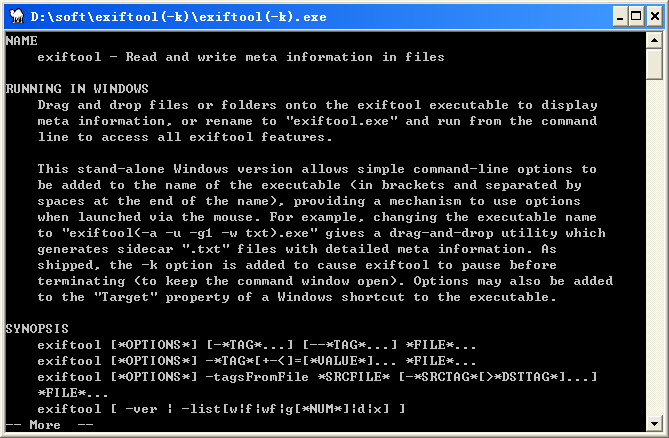Click the RUNNING IN WINDOWS heading
669x438 pixels.
77,89
